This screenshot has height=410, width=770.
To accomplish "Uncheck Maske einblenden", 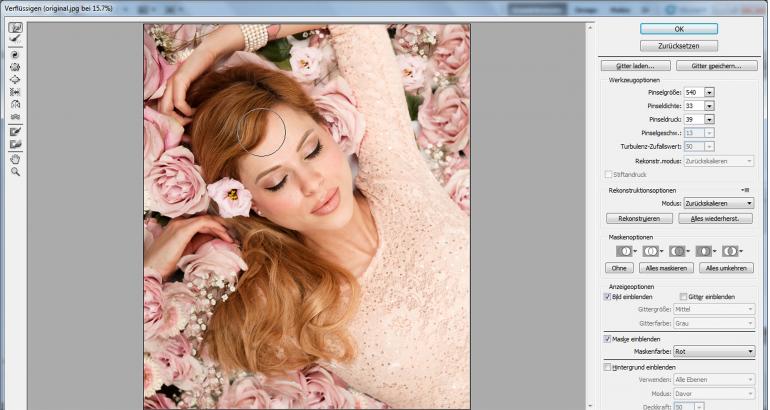I will tap(607, 339).
